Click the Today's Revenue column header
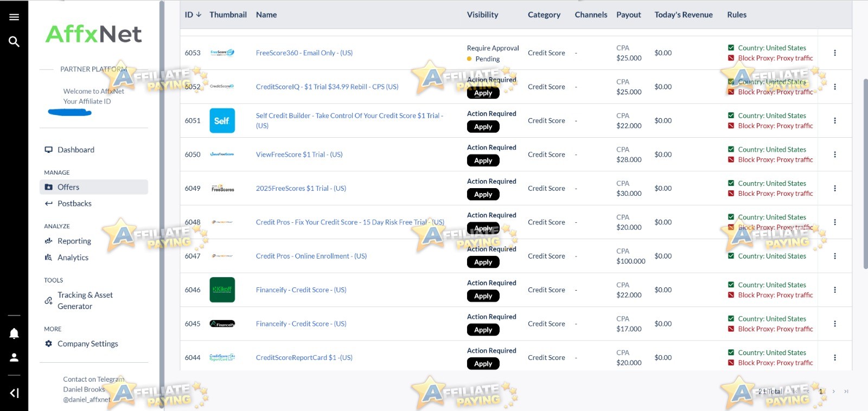 point(684,15)
